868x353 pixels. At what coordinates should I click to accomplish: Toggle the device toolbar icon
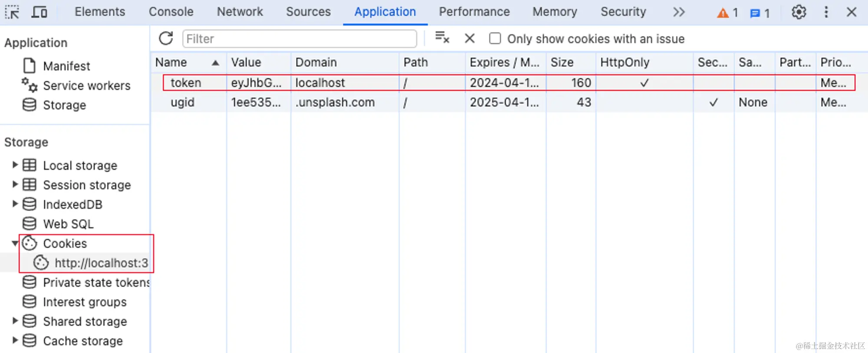pos(39,12)
